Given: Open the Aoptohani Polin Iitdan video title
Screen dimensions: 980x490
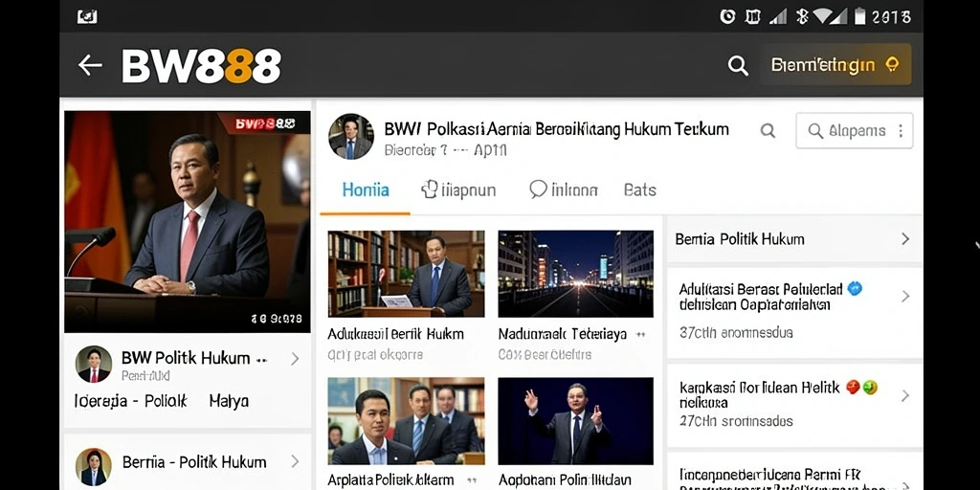Looking at the screenshot, I should pyautogui.click(x=565, y=480).
